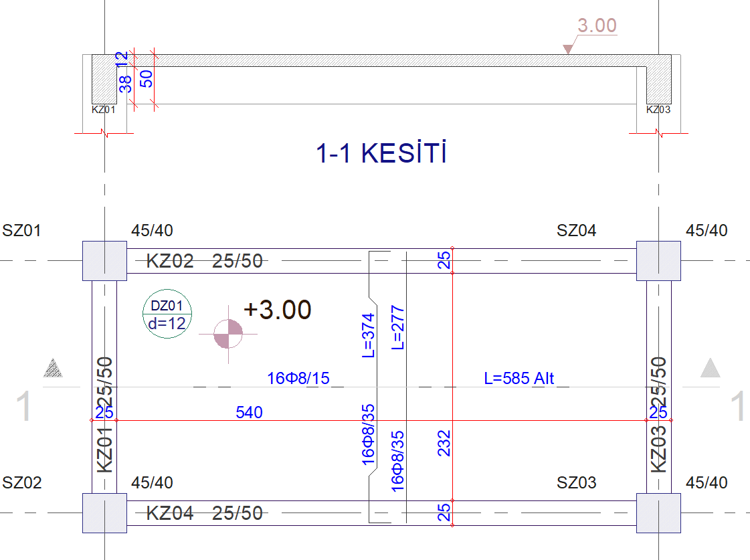
Task: Select the SZ02 column square
Action: coord(104,513)
